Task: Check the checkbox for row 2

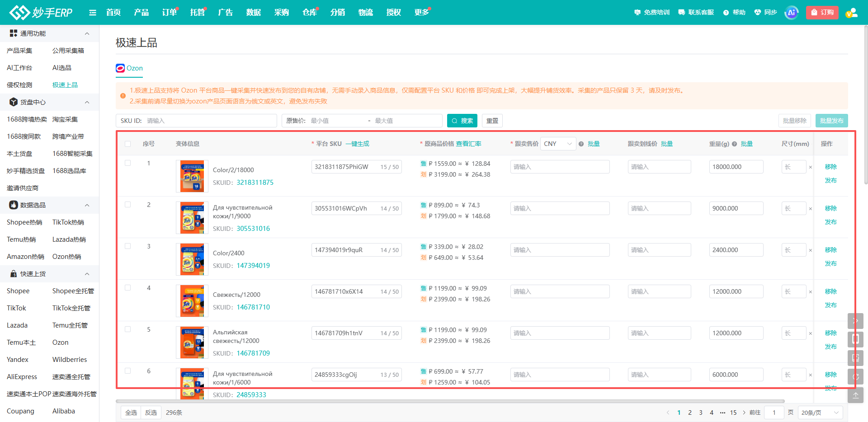Action: tap(128, 205)
